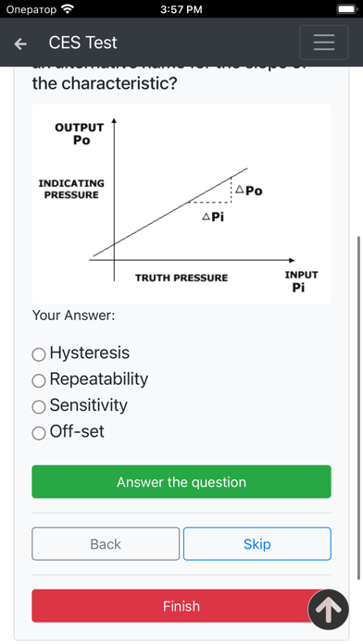Open the hamburger menu
Image resolution: width=363 pixels, height=644 pixels.
324,43
